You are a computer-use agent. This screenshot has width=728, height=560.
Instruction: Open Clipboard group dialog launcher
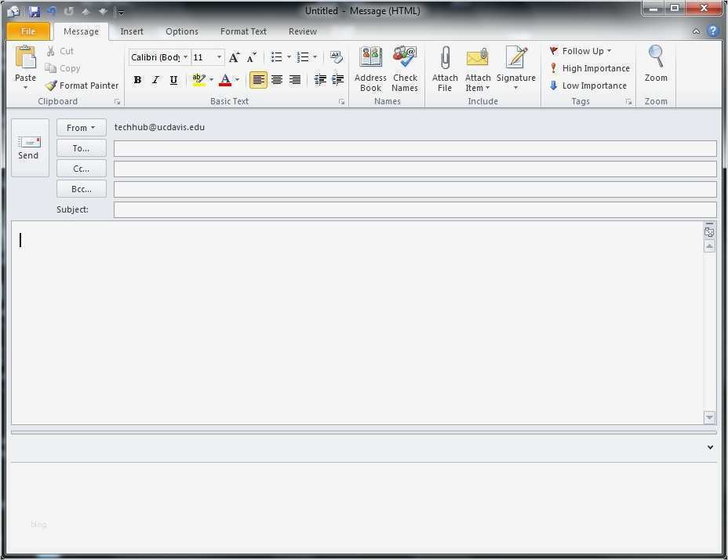tap(118, 102)
